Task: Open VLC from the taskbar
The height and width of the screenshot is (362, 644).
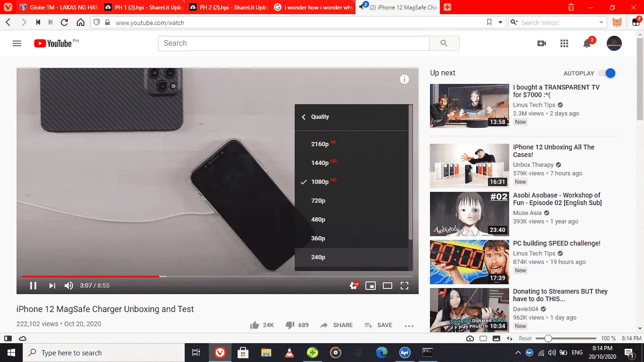Action: [289, 353]
